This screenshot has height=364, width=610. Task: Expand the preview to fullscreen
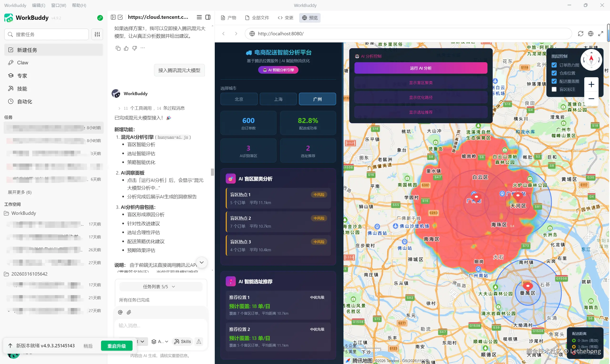pyautogui.click(x=600, y=34)
